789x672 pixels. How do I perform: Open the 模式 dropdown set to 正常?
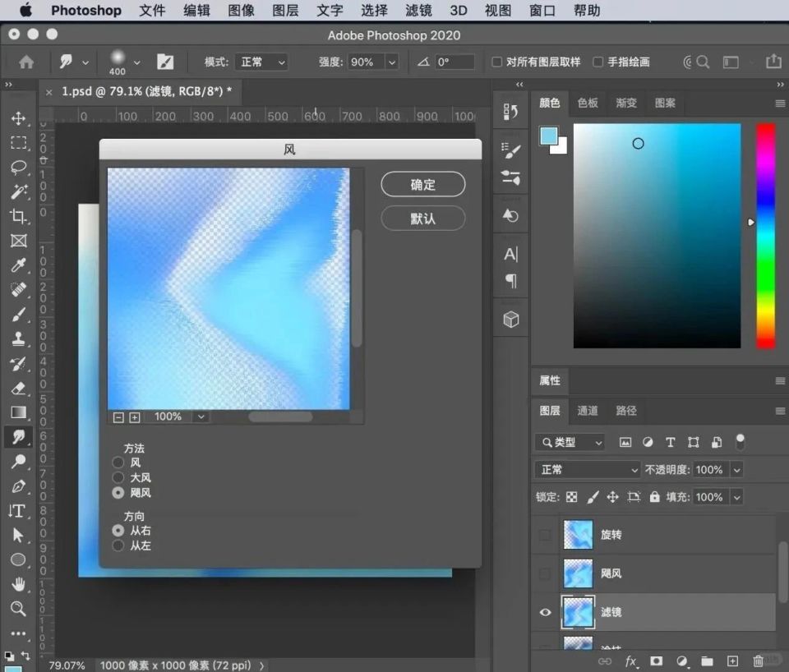pos(261,62)
